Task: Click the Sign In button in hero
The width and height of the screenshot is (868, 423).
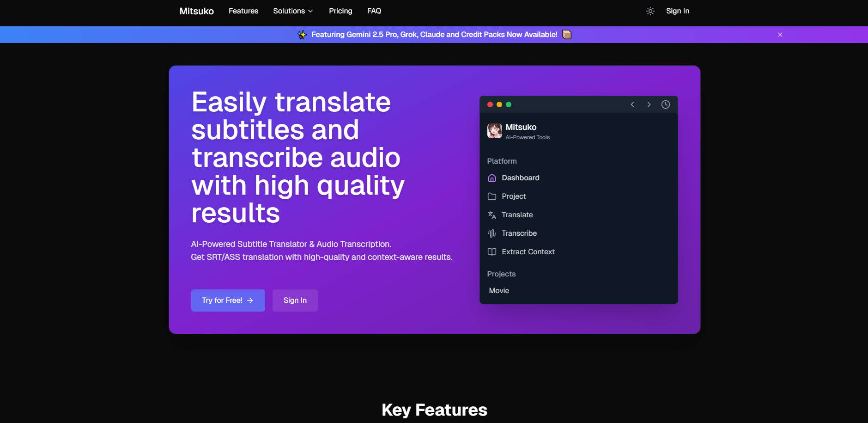Action: point(295,300)
